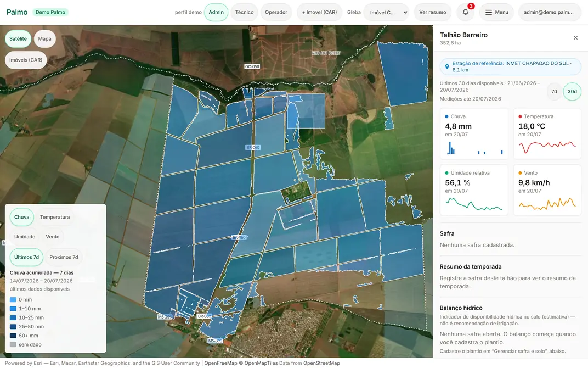
Task: Click the GO-050 road marker on map
Action: coord(252,66)
